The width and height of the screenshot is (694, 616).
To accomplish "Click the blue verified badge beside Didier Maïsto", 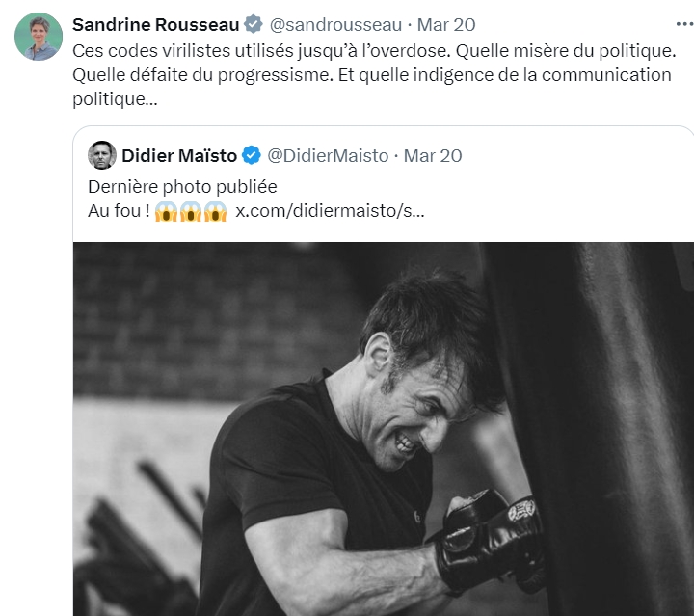I will [x=252, y=155].
